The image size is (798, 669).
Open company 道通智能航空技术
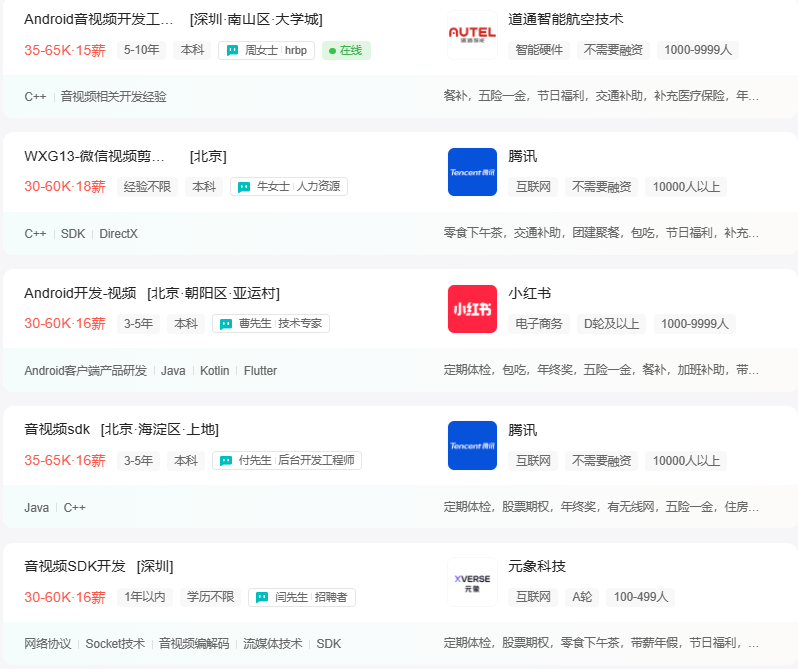(565, 19)
